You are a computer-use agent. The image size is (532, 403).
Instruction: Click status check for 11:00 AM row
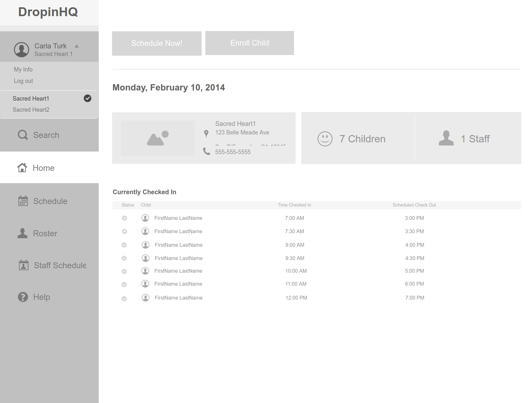pyautogui.click(x=124, y=284)
